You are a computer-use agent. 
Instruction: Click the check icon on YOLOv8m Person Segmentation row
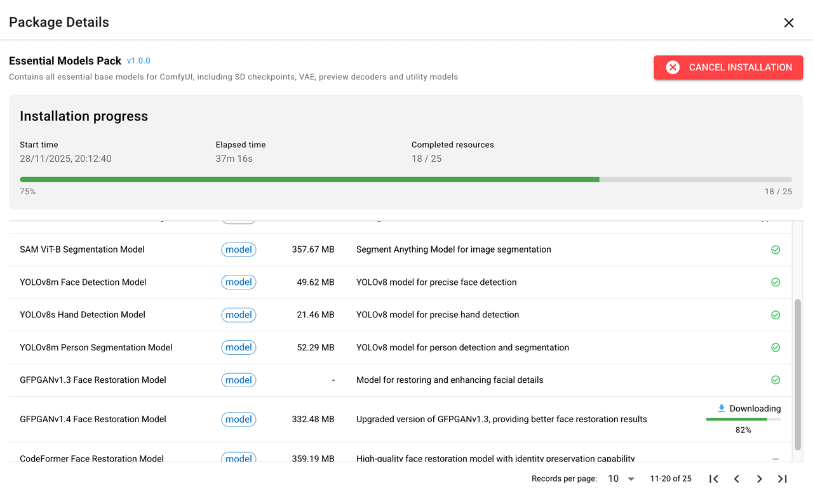776,347
